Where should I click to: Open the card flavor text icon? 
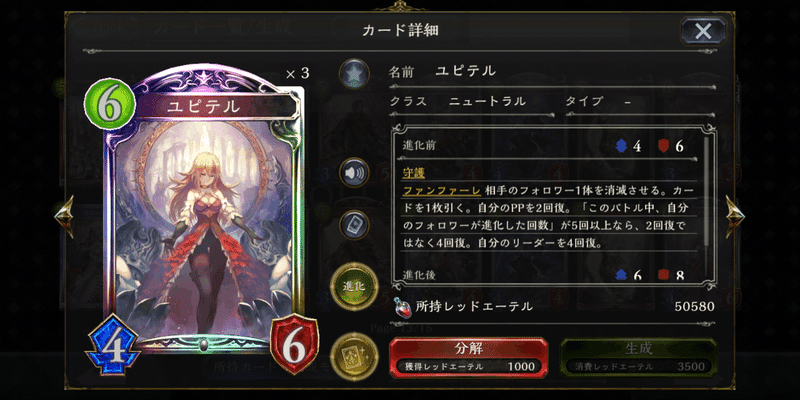[354, 224]
